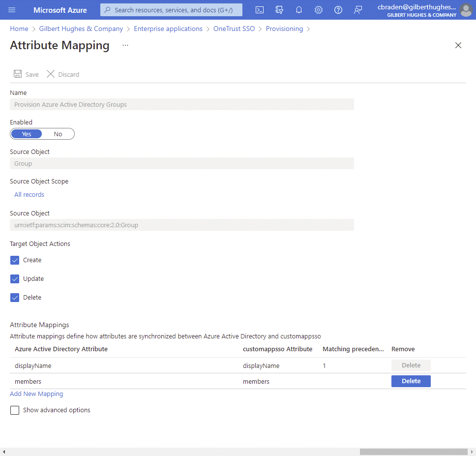Delete the members attribute mapping
This screenshot has height=456, width=476.
411,381
